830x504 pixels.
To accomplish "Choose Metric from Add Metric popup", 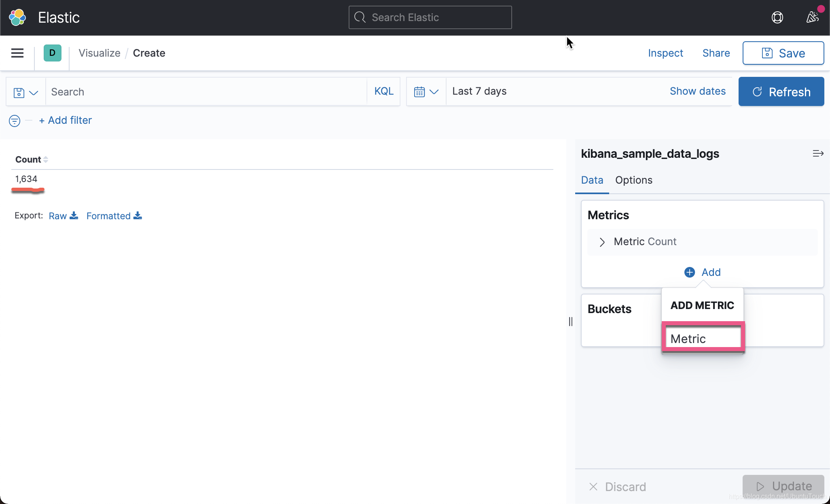I will (703, 339).
